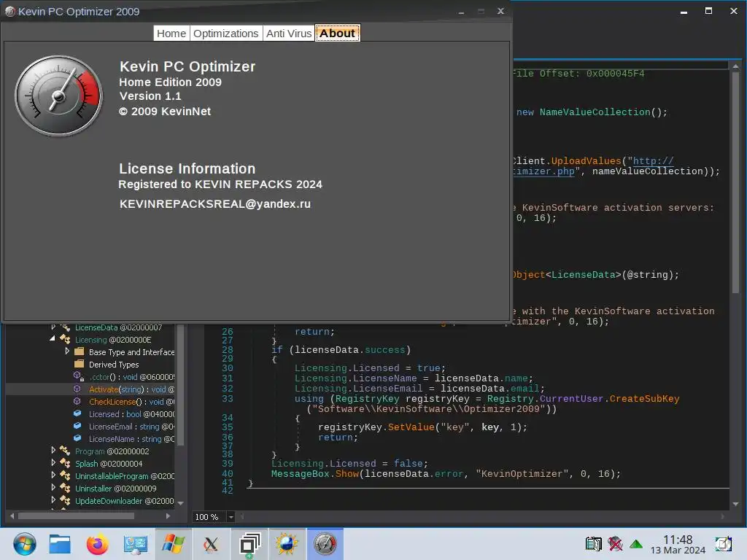The image size is (747, 560).
Task: Expand the UpdateDownloader class node
Action: (53, 499)
